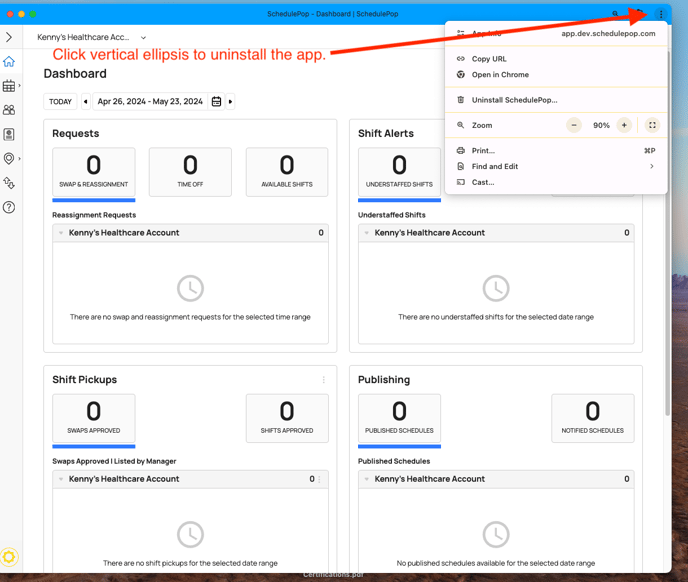
Task: Decrease zoom with the minus button
Action: tap(574, 125)
